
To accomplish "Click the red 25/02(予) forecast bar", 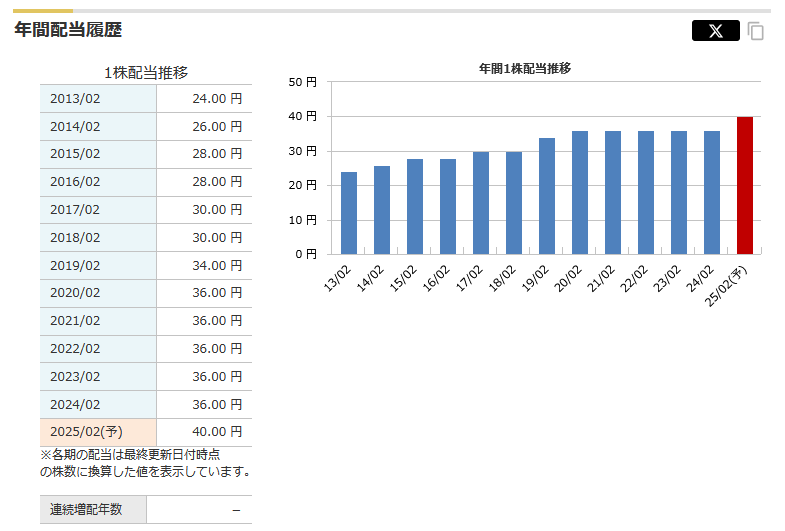I will (745, 185).
